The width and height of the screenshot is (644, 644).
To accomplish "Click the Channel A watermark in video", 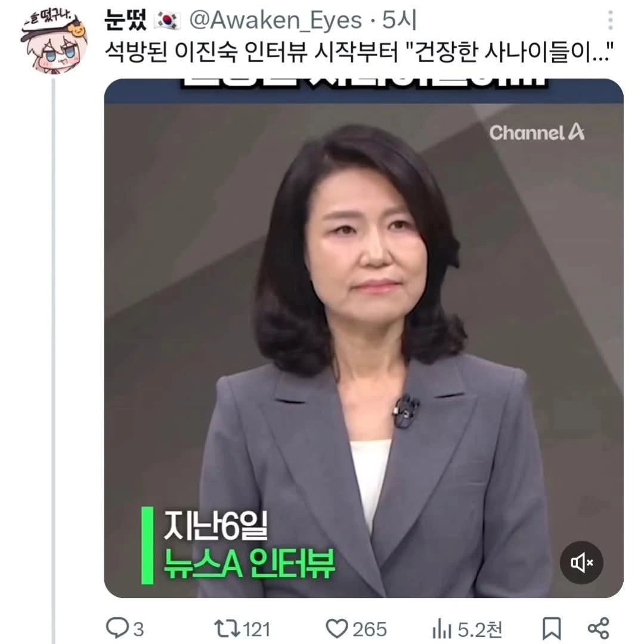I will pyautogui.click(x=537, y=132).
